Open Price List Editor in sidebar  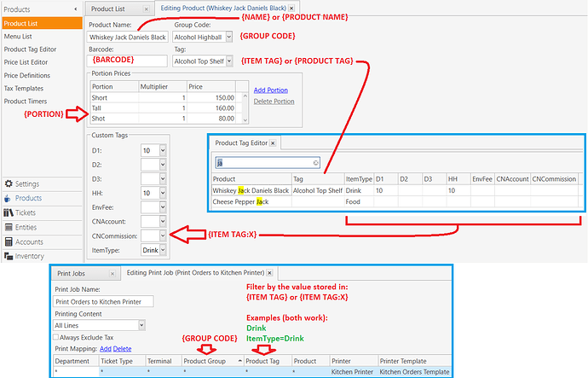click(26, 62)
